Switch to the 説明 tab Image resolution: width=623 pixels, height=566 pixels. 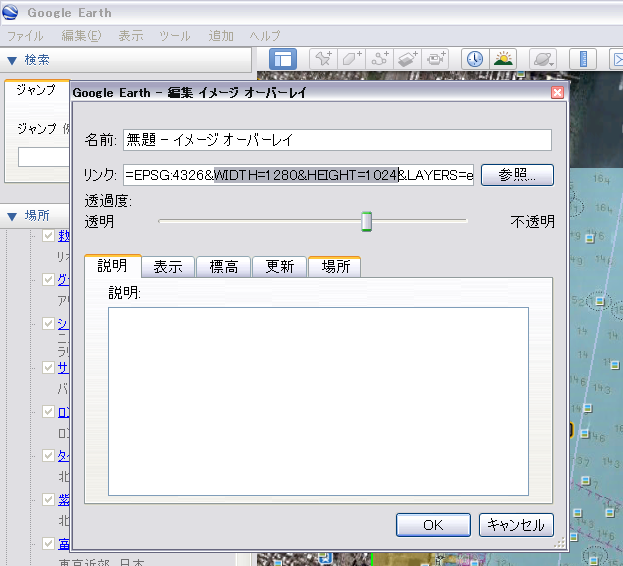tap(113, 266)
